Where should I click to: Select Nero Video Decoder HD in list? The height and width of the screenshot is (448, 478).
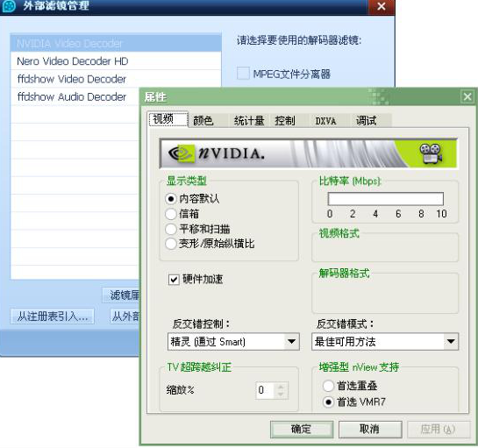pos(116,61)
